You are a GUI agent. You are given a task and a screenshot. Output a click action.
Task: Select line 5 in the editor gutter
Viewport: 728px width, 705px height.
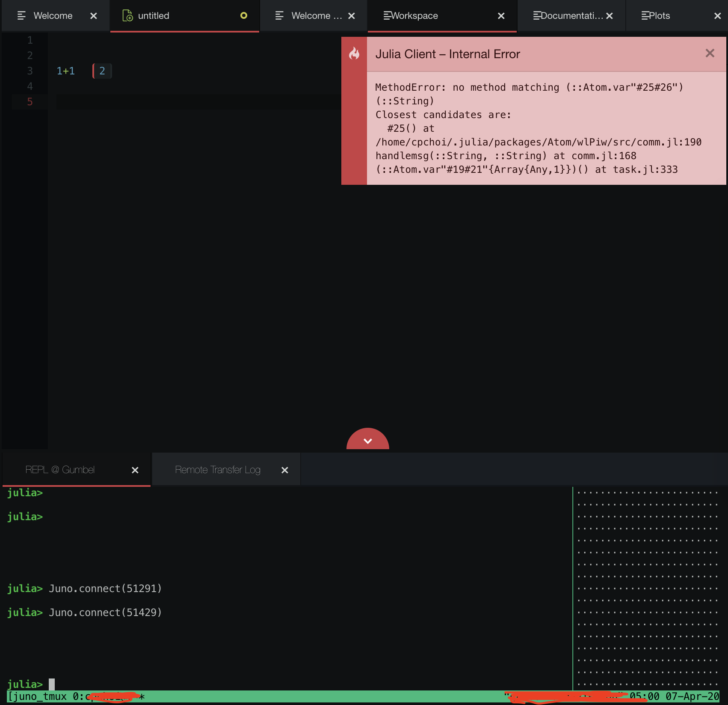[x=30, y=102]
